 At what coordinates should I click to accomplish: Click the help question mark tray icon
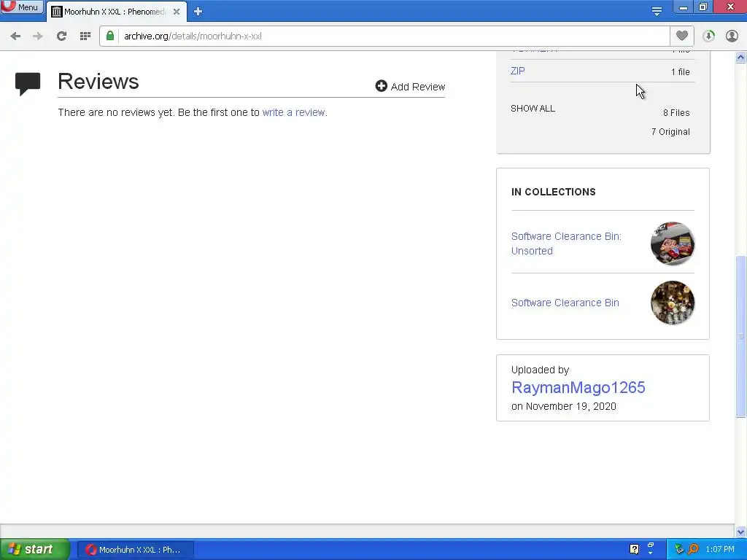pos(634,549)
